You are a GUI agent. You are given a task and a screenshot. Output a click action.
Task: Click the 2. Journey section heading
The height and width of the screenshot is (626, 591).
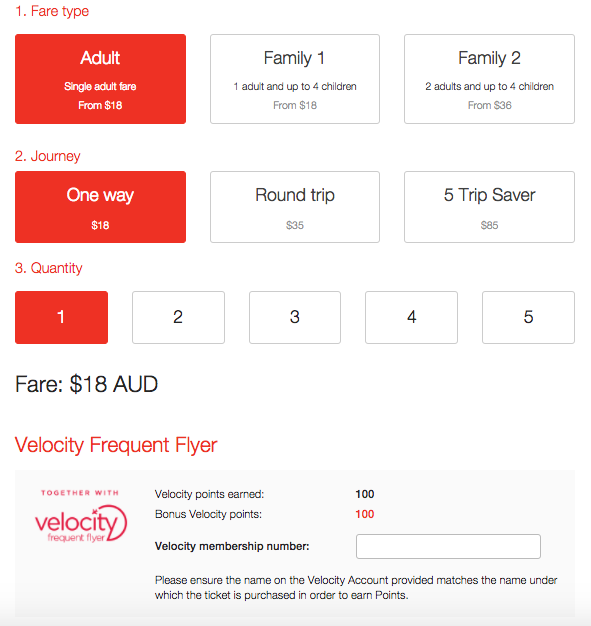pos(48,156)
